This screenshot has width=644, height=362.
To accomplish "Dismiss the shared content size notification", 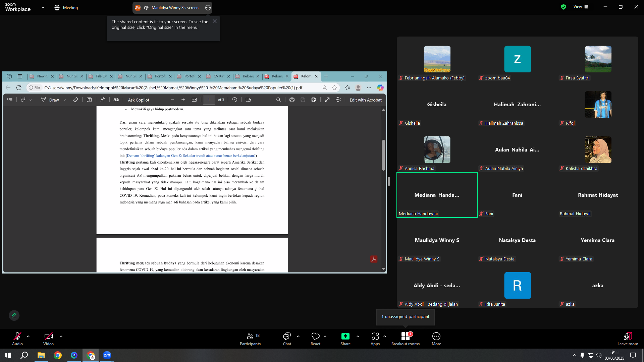I will [215, 21].
